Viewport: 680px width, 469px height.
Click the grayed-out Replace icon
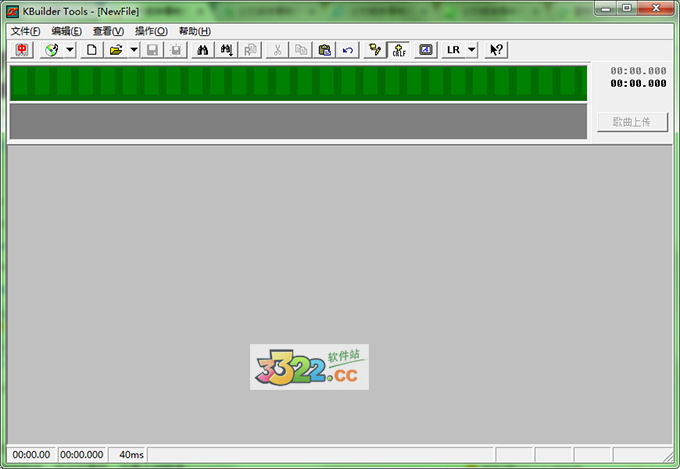tap(250, 50)
